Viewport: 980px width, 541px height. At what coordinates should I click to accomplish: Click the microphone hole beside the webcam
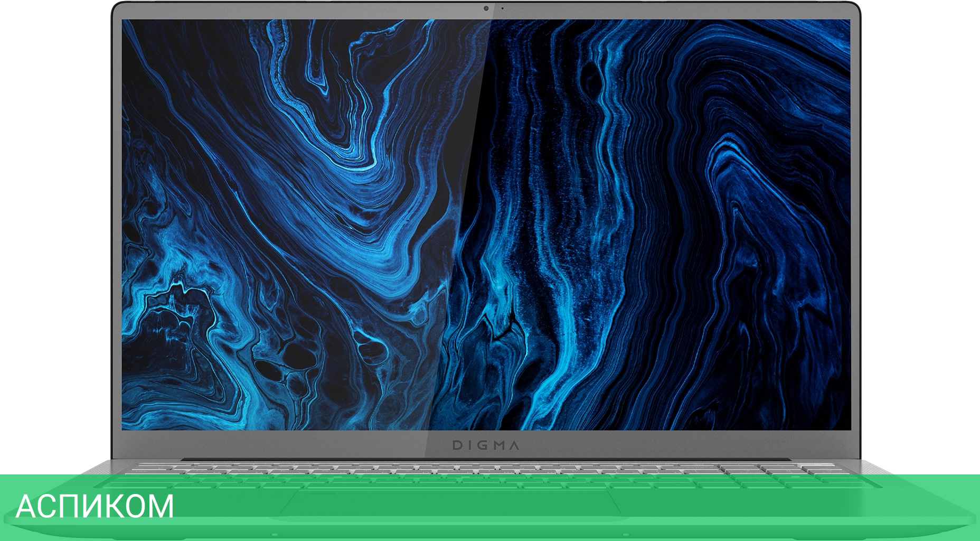click(x=502, y=8)
